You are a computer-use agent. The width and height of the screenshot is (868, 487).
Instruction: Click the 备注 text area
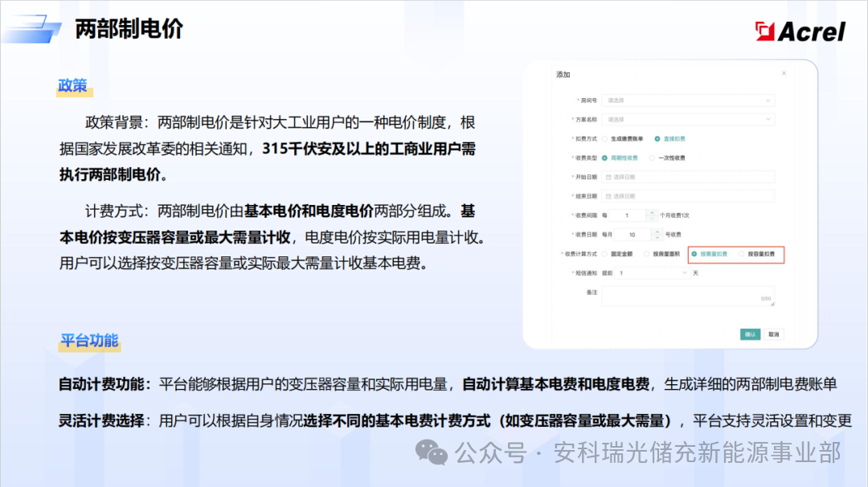point(688,296)
